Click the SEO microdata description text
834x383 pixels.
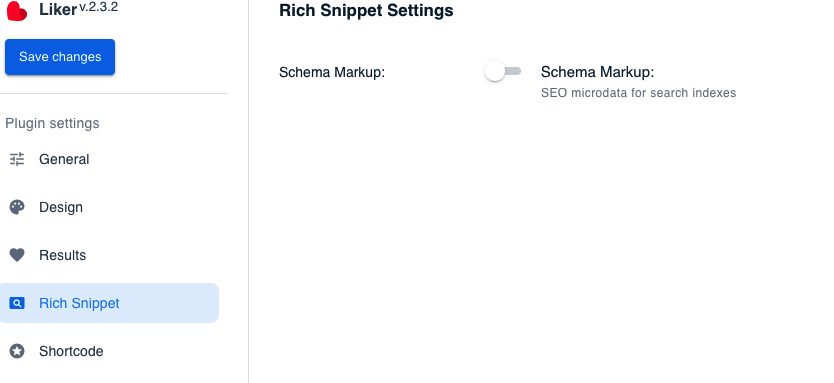(638, 93)
